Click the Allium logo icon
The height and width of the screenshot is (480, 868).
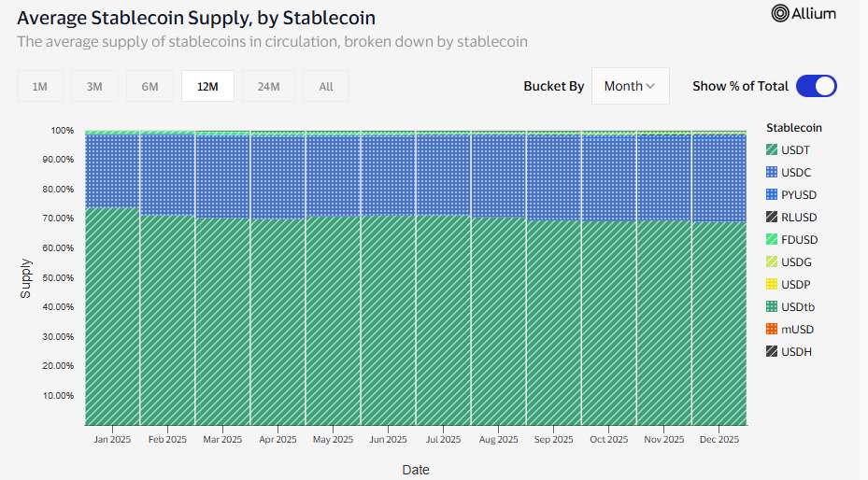(x=781, y=13)
